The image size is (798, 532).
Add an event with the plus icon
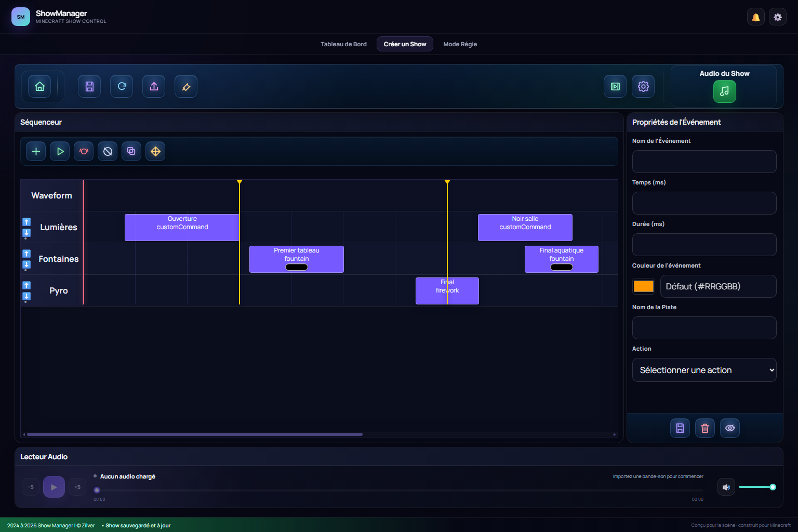36,151
